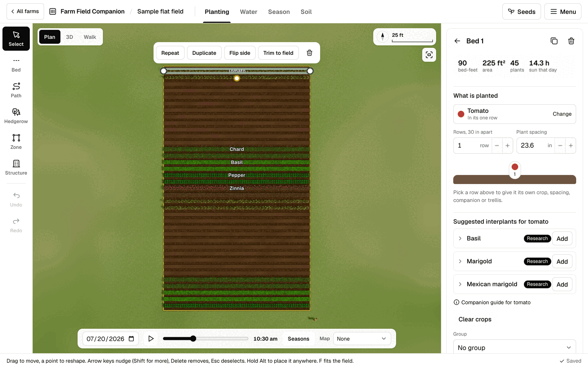Expand the Marigold interplant suggestion
This screenshot has width=588, height=368.
460,261
